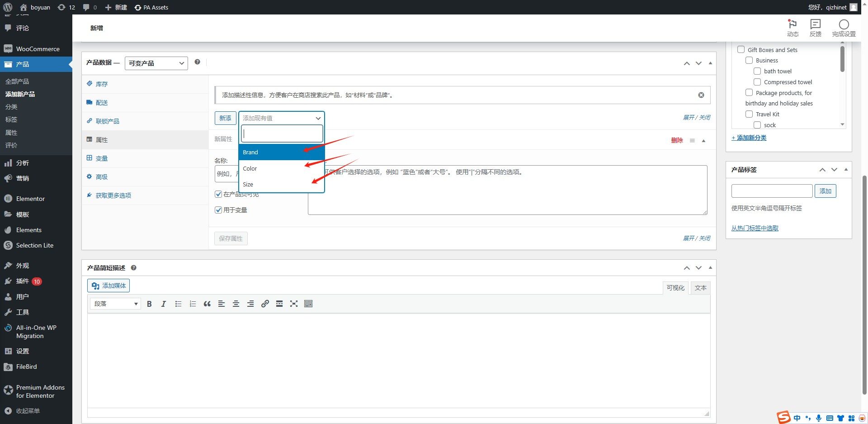Click the product data help question icon
The image size is (868, 424).
point(197,62)
